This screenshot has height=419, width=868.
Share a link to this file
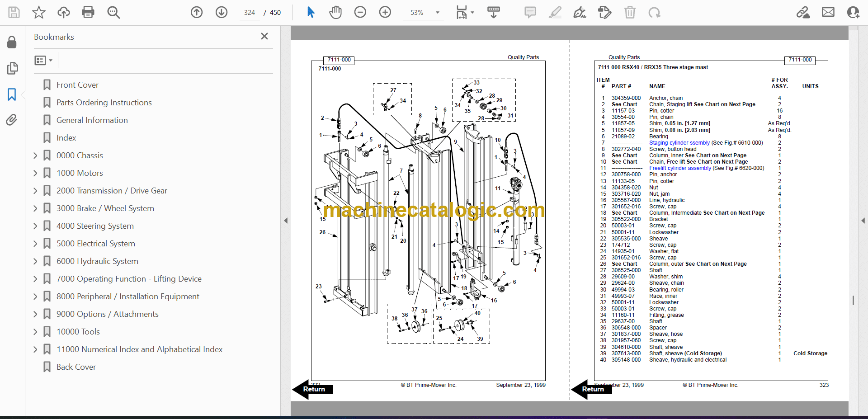click(x=803, y=12)
